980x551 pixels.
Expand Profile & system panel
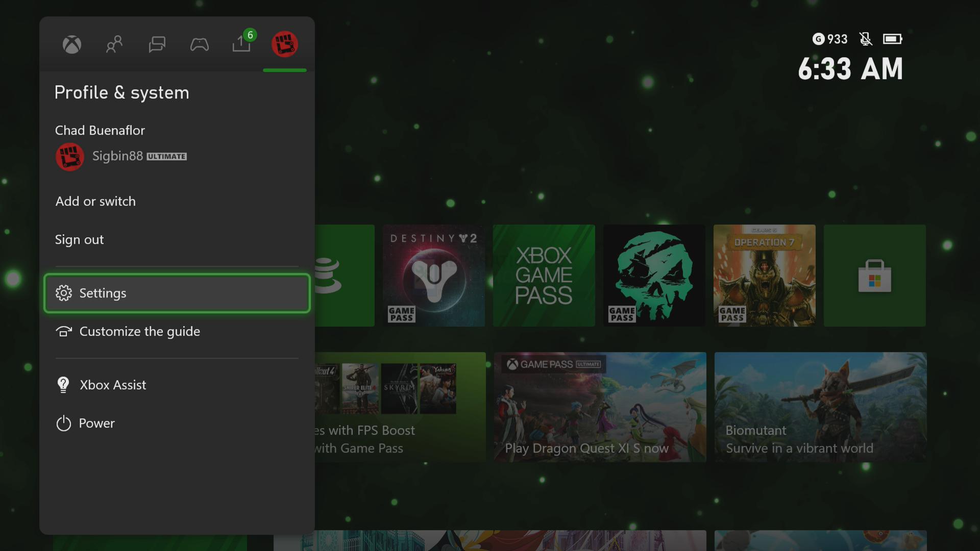point(284,44)
